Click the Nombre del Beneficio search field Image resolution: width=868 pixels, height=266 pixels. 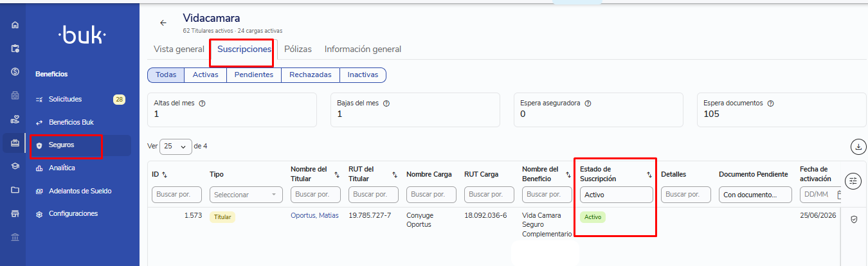tap(547, 195)
